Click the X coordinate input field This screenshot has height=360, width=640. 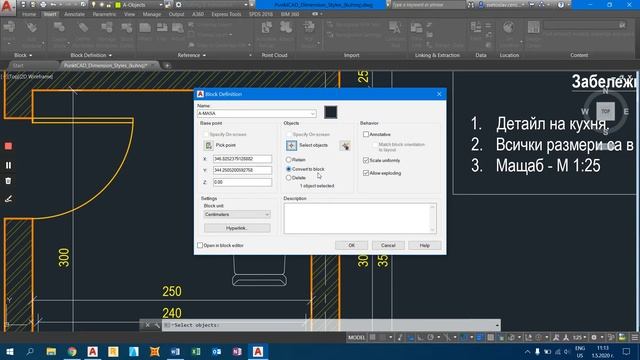pyautogui.click(x=242, y=159)
